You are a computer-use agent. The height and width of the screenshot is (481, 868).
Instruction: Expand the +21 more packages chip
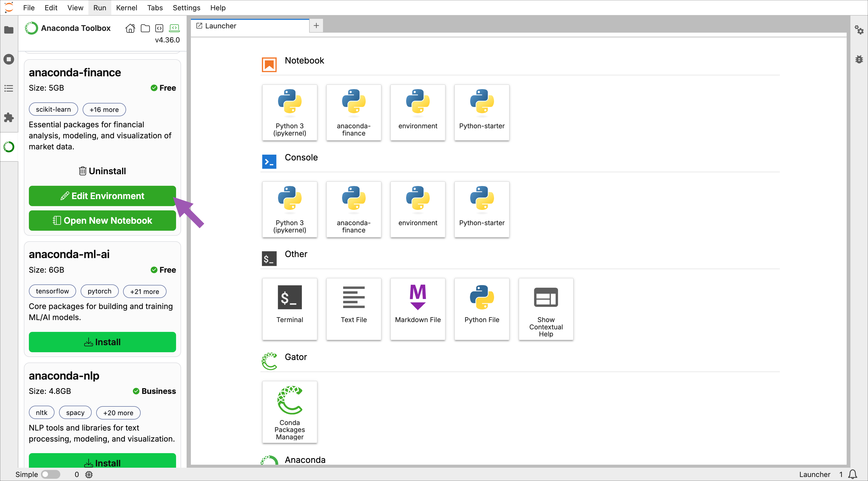145,291
